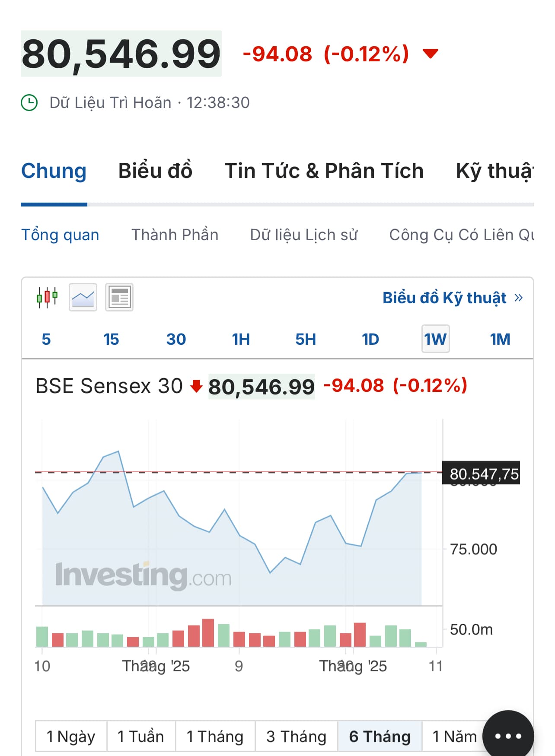Select the 6 Tháng time range
This screenshot has width=555, height=756.
(380, 736)
